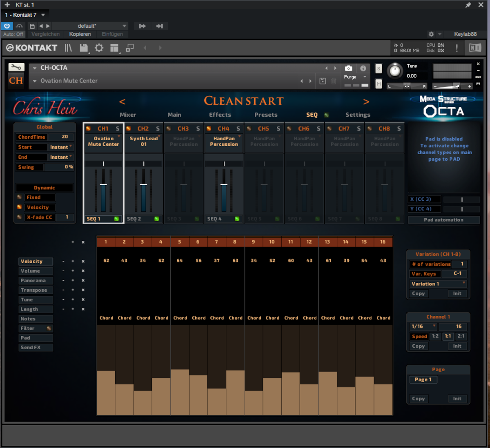Toggle the X-fade CC dynamic option
Image resolution: width=490 pixels, height=448 pixels.
pyautogui.click(x=19, y=217)
